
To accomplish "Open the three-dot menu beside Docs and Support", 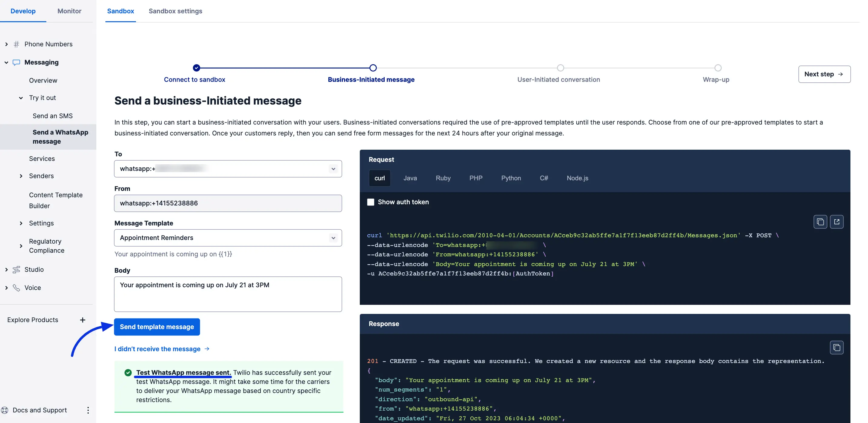I will (x=88, y=410).
